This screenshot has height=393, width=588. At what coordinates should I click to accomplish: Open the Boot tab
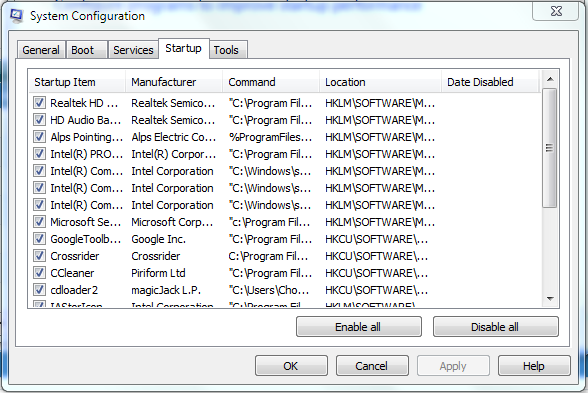tap(82, 50)
